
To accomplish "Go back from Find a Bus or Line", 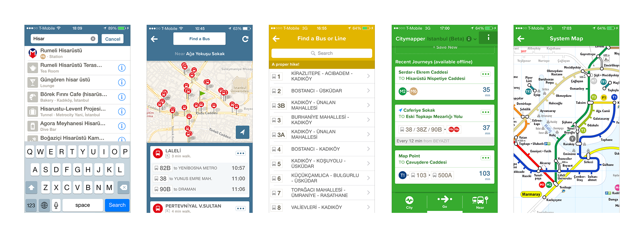I will (276, 39).
